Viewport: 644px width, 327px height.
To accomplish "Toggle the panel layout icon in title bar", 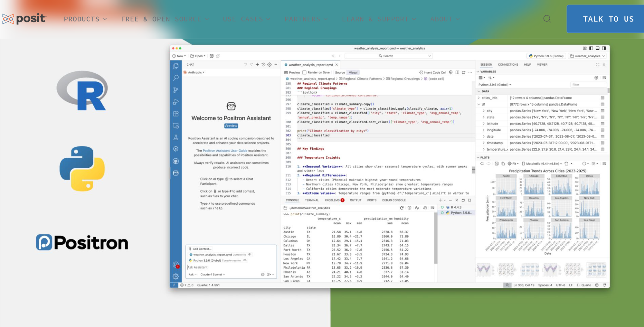I will 597,48.
